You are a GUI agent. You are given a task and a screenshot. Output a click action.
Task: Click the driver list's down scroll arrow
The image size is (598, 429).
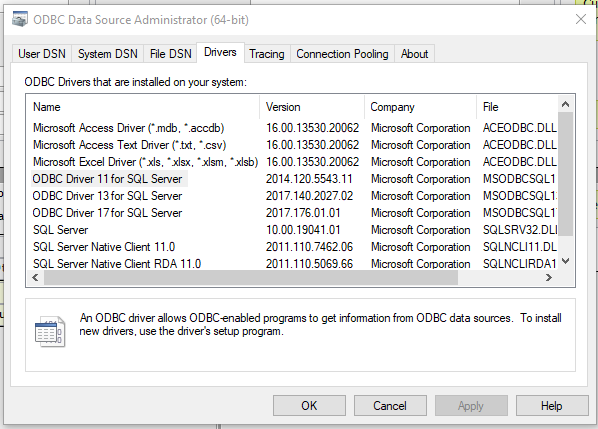point(566,261)
